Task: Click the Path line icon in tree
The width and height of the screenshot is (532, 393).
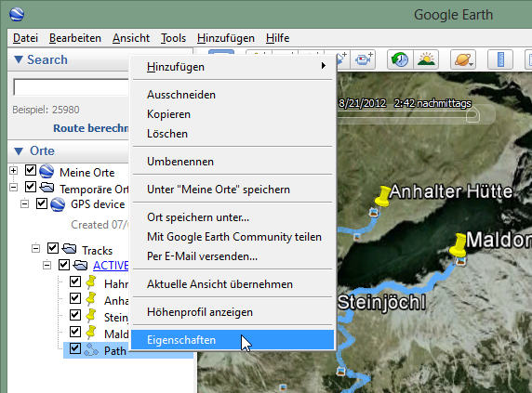Action: [x=91, y=349]
